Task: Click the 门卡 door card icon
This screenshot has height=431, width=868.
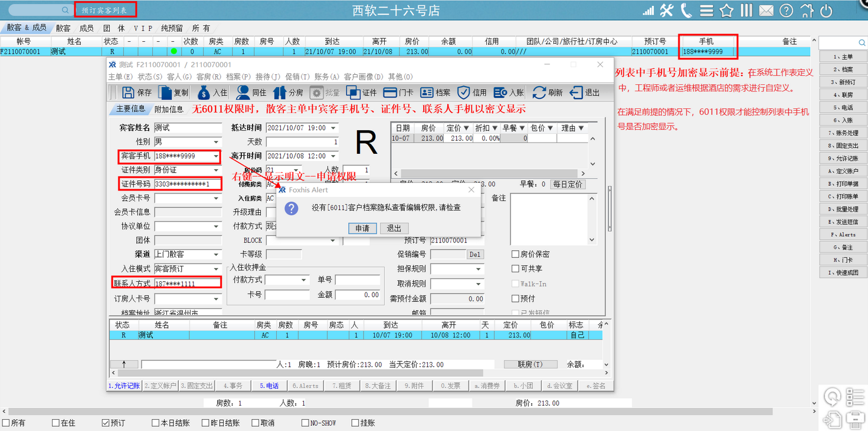Action: (390, 93)
